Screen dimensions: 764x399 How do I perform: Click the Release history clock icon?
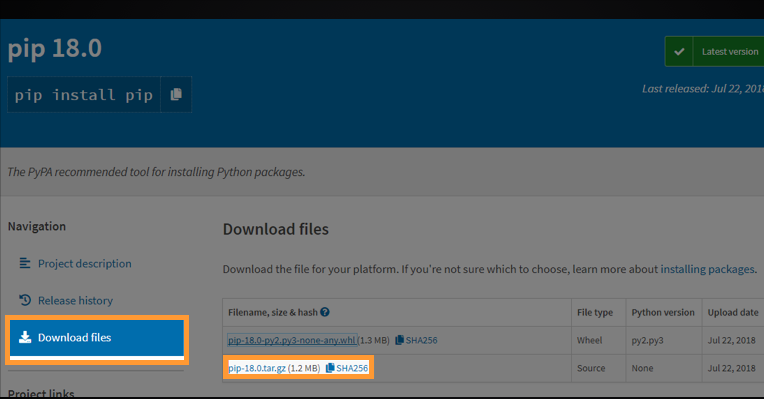25,300
